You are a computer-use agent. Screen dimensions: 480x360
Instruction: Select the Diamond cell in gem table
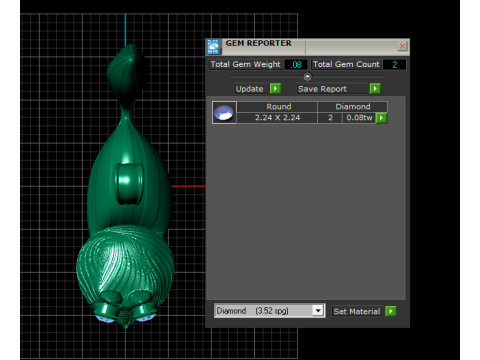tap(353, 107)
